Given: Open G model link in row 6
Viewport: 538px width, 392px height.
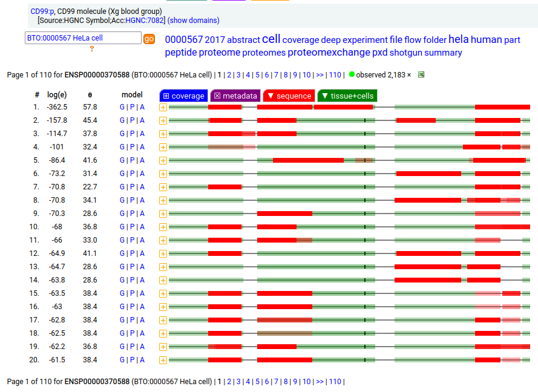Looking at the screenshot, I should [122, 174].
